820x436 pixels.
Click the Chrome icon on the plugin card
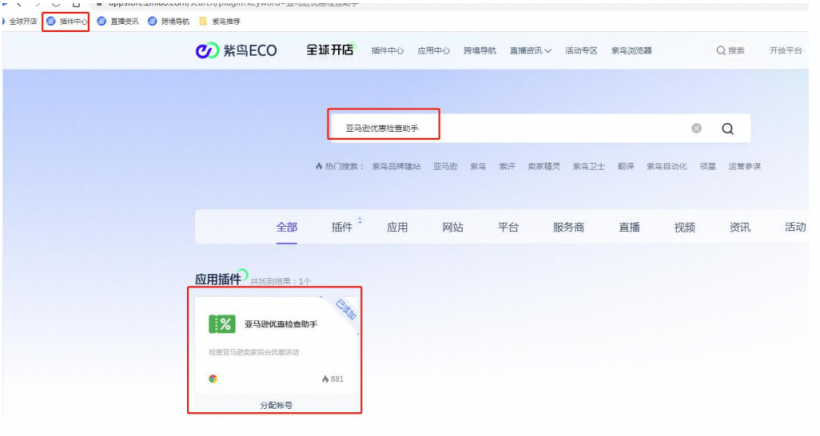pos(213,379)
